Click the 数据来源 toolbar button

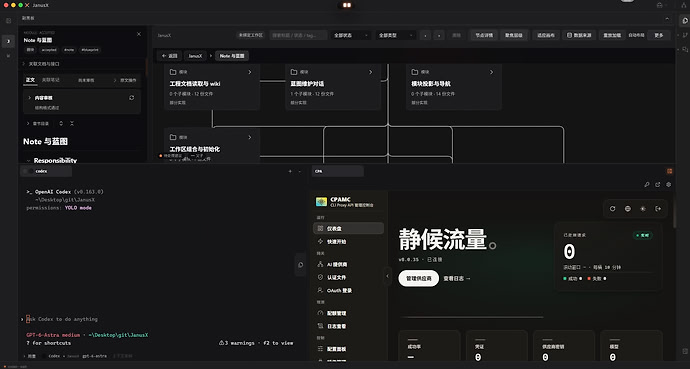[x=579, y=35]
